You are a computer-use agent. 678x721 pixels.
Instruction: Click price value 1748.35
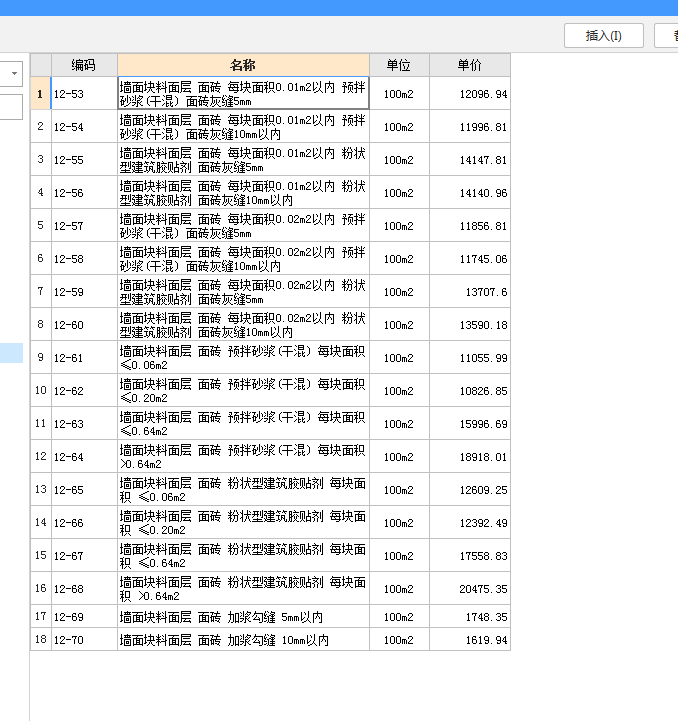point(486,618)
